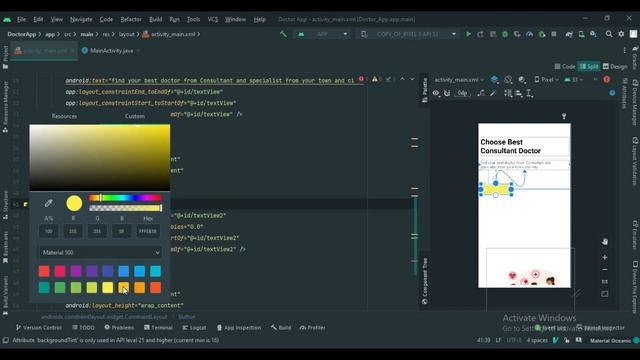Click Sync Project with Gradle elephant icon
Image resolution: width=640 pixels, height=360 pixels.
(569, 34)
